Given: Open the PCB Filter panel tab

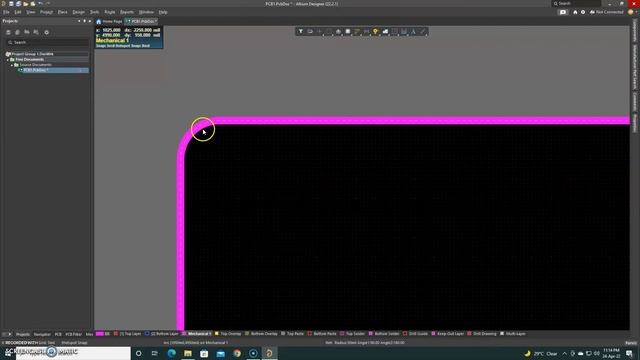Looking at the screenshot, I should 73,334.
